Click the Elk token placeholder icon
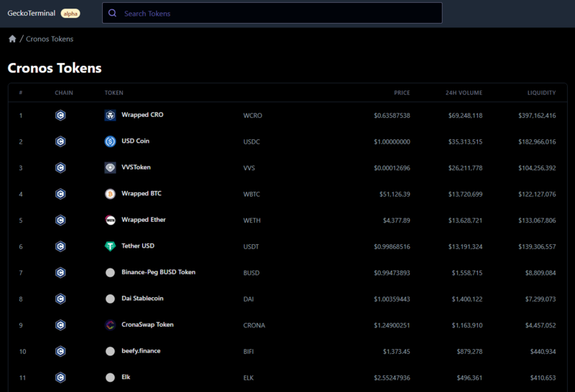 tap(110, 378)
